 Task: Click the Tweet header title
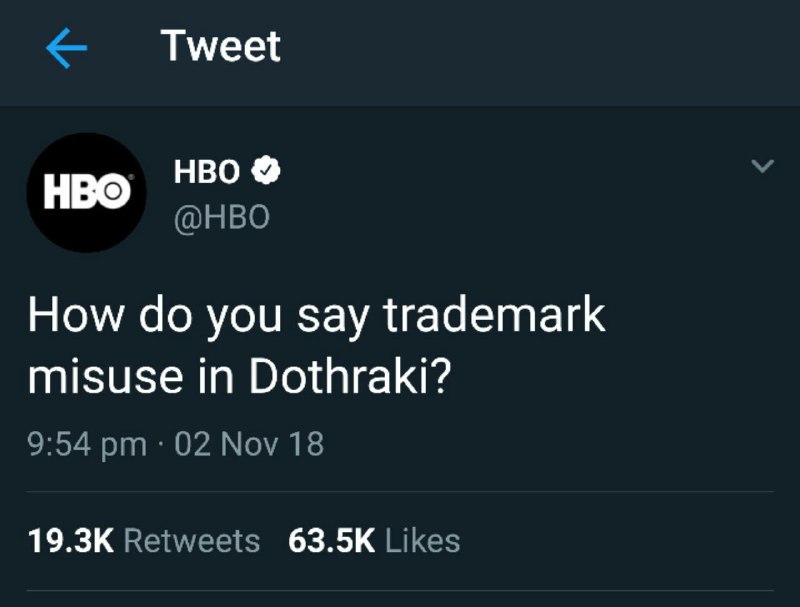click(x=220, y=46)
